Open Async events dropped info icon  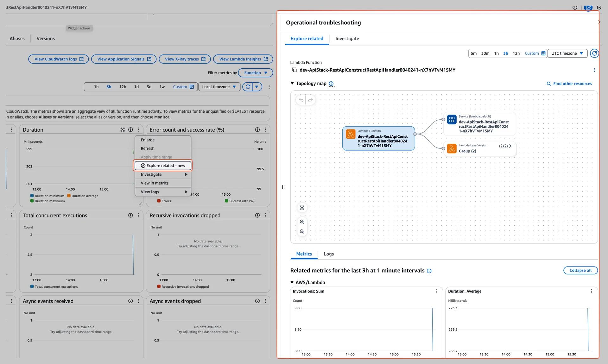coord(257,301)
